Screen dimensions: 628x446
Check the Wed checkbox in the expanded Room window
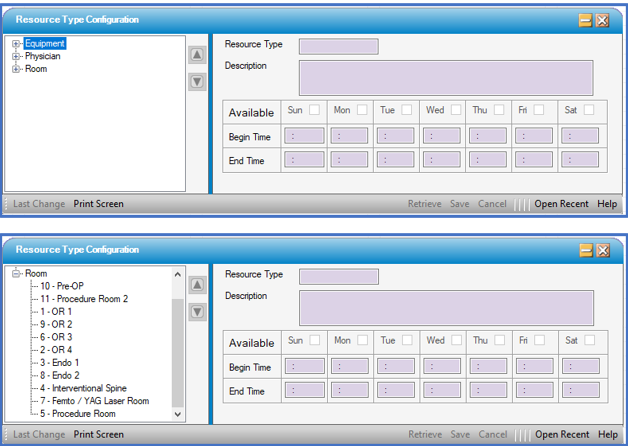456,341
